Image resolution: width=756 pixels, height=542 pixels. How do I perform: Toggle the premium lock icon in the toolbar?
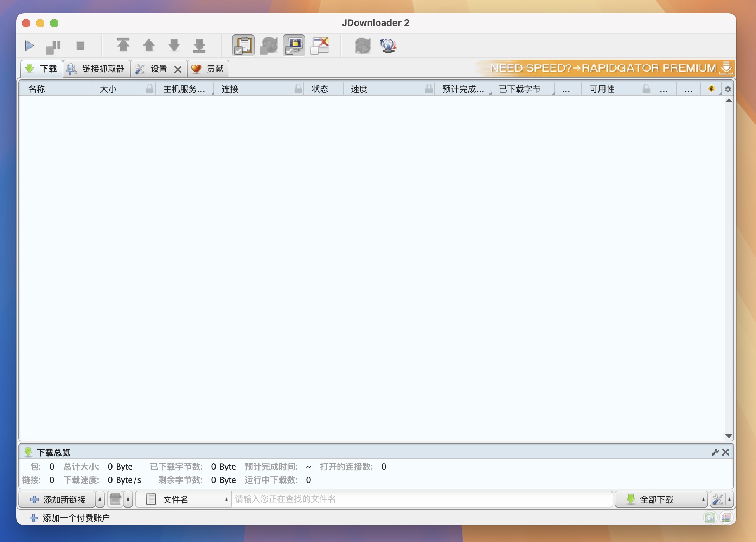click(x=294, y=45)
